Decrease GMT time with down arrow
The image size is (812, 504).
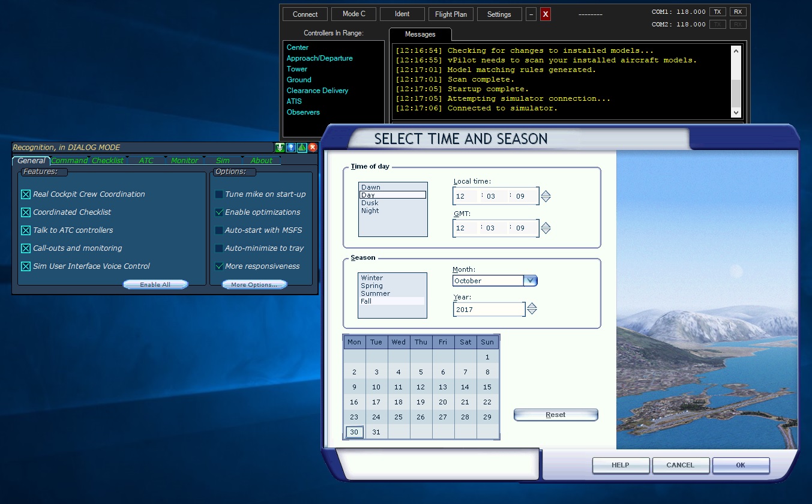546,232
